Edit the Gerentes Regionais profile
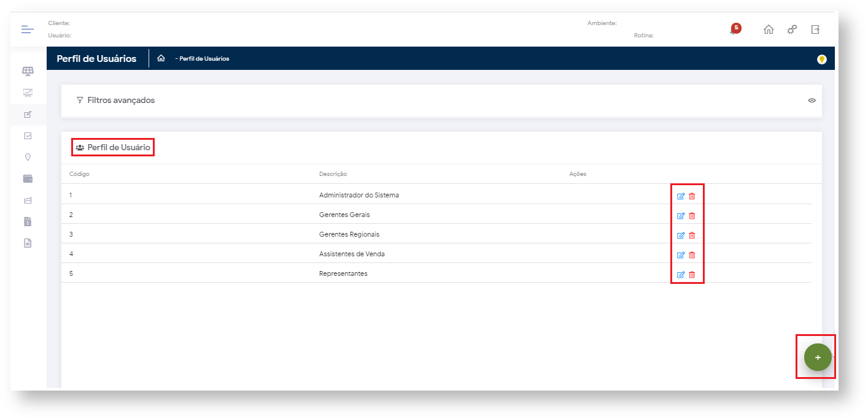 pos(680,235)
